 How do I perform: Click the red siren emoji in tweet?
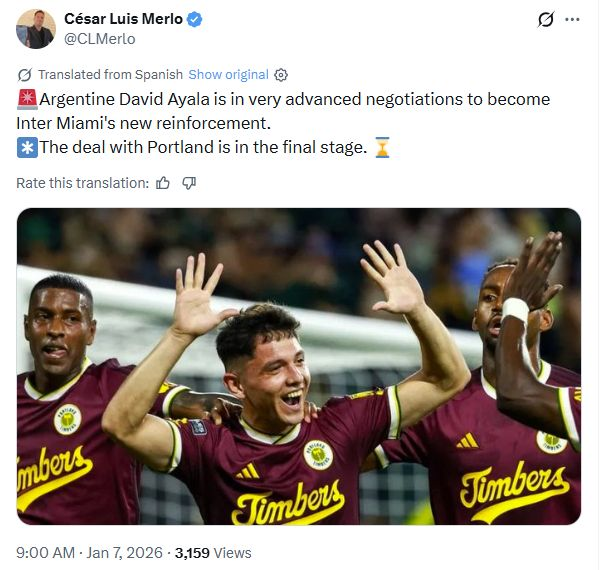click(27, 99)
